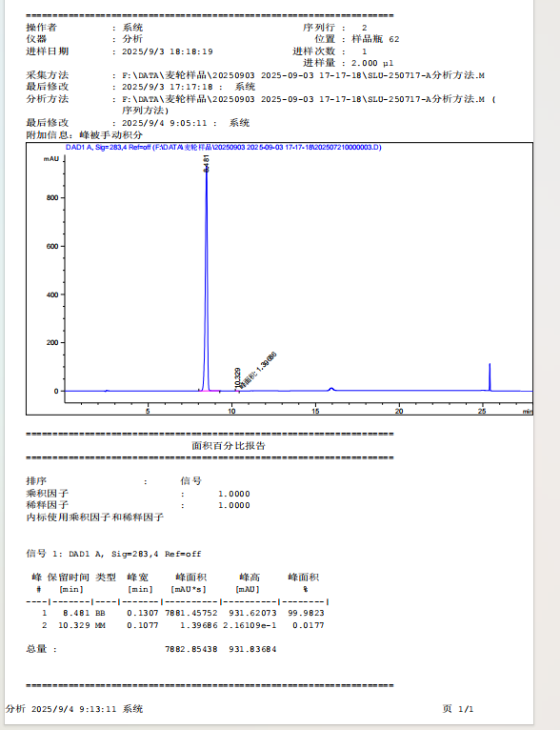Click the area percent cell 99.9823
560x730 pixels.
(306, 613)
